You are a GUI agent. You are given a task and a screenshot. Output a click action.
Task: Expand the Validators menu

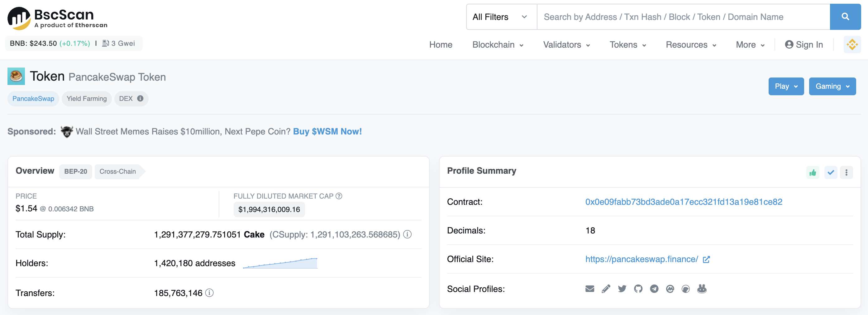coord(566,45)
